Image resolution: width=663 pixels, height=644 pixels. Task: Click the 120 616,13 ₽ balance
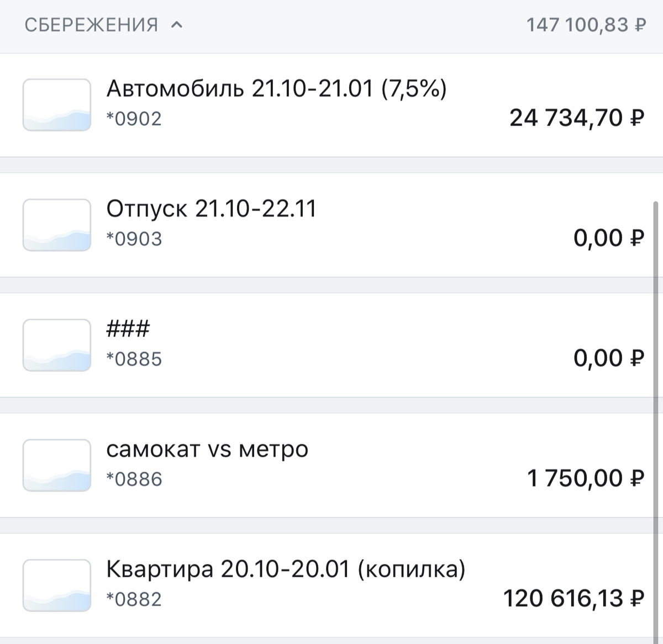click(573, 599)
